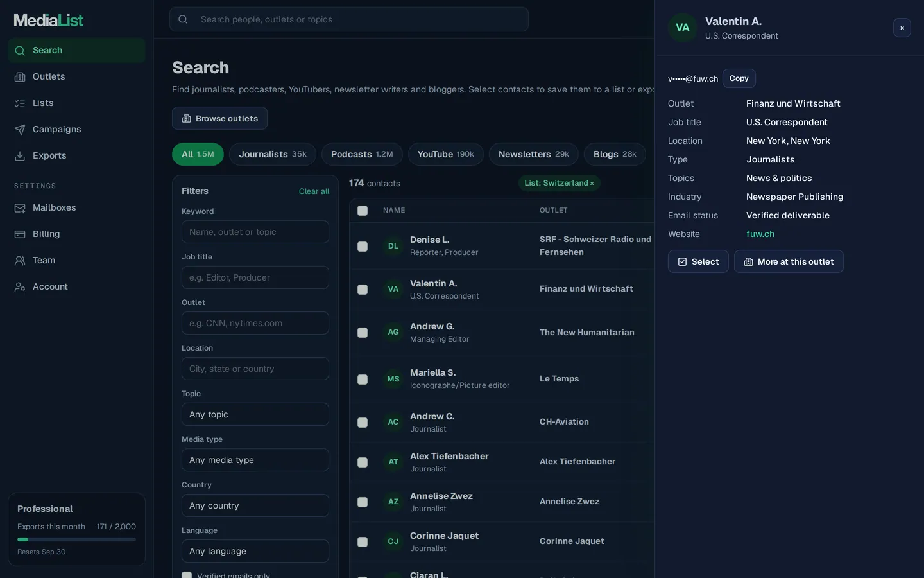Click Select button in detail panel
Viewport: 924px width, 578px height.
[x=698, y=261]
